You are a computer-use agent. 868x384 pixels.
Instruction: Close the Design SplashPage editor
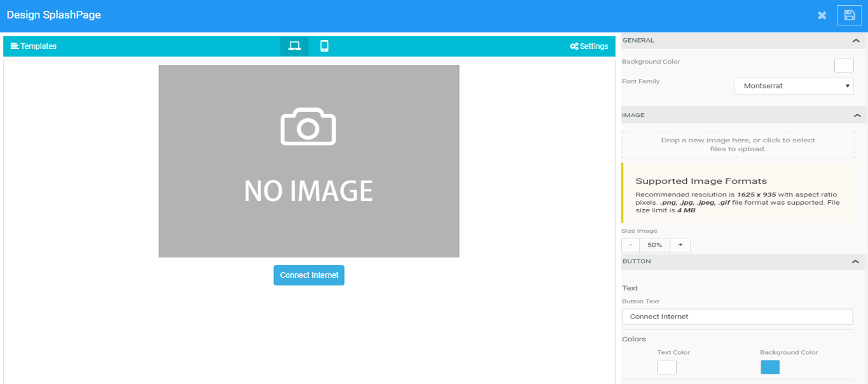click(x=822, y=15)
